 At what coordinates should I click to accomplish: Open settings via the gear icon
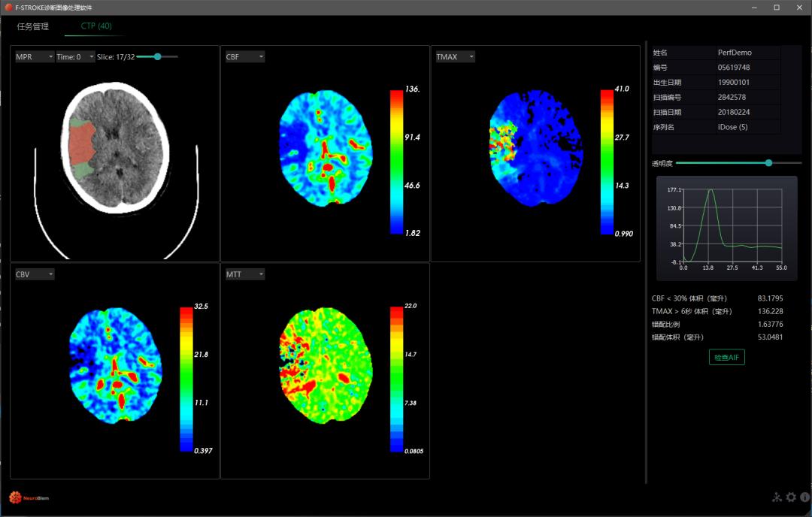[x=791, y=497]
